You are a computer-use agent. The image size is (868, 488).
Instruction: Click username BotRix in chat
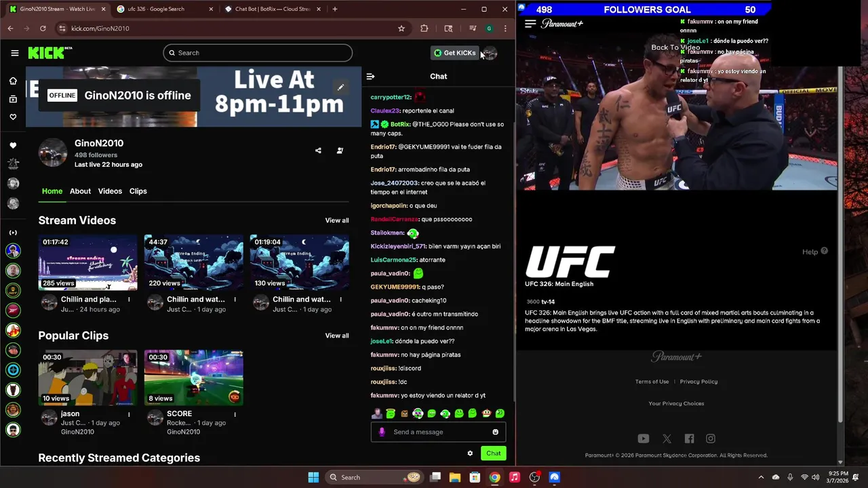[400, 124]
